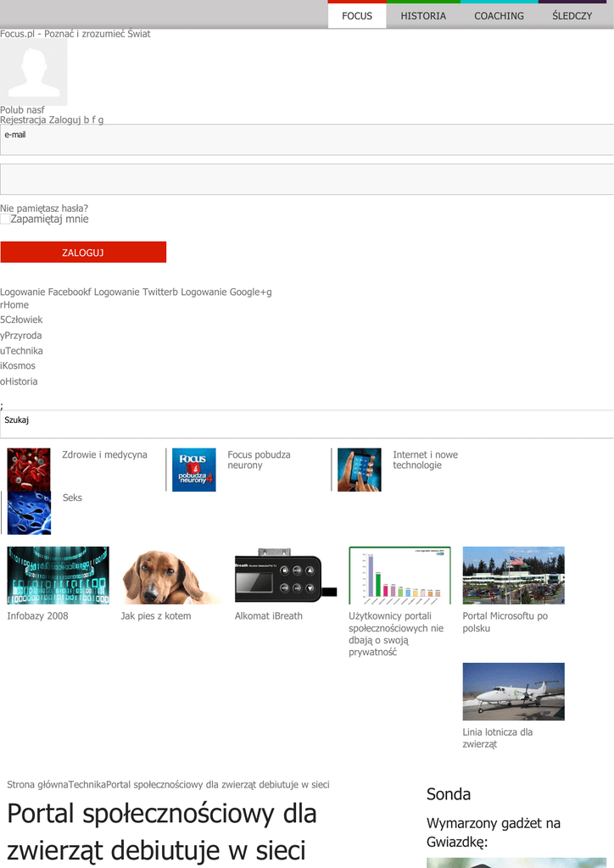Click the Focus pobudza neurony logo image
The height and width of the screenshot is (868, 614).
(x=193, y=470)
